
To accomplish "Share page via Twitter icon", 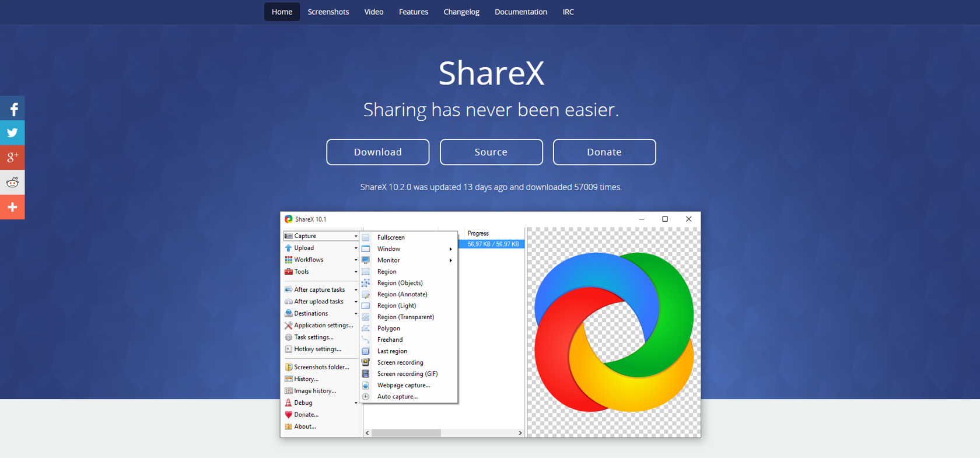I will point(12,133).
